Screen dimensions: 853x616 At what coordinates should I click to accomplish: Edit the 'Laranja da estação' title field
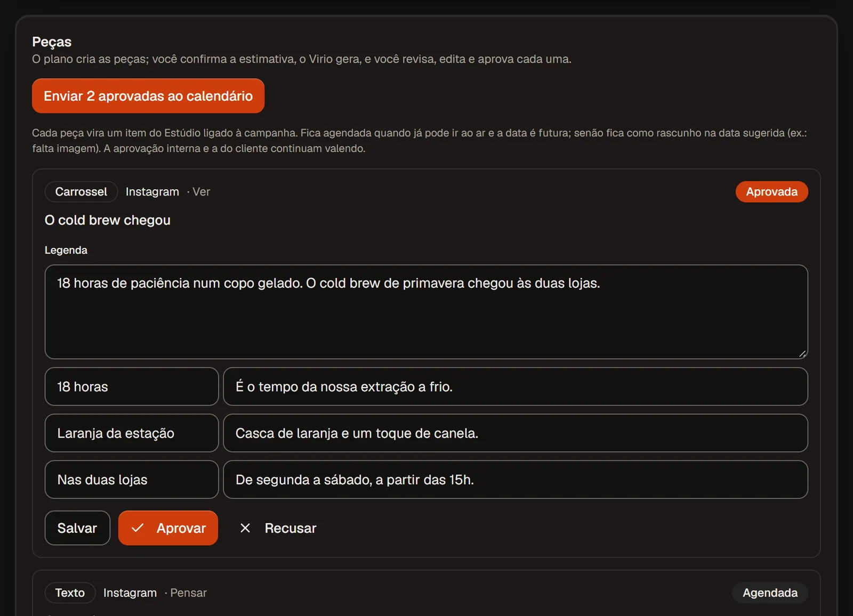click(x=132, y=433)
